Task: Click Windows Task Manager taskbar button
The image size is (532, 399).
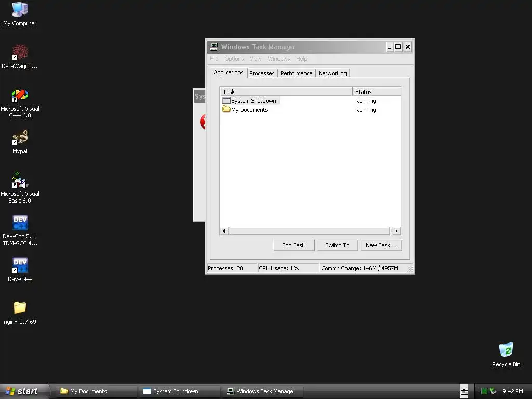Action: (x=262, y=391)
